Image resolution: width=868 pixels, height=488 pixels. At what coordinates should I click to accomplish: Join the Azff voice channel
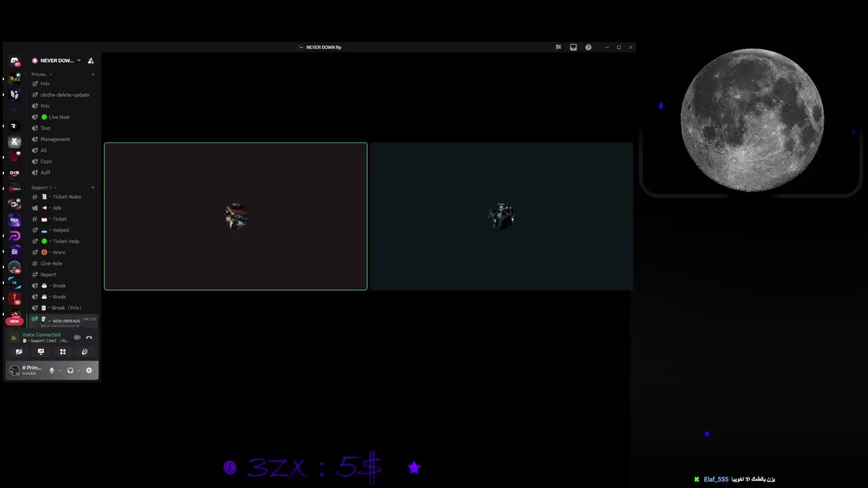point(64,172)
